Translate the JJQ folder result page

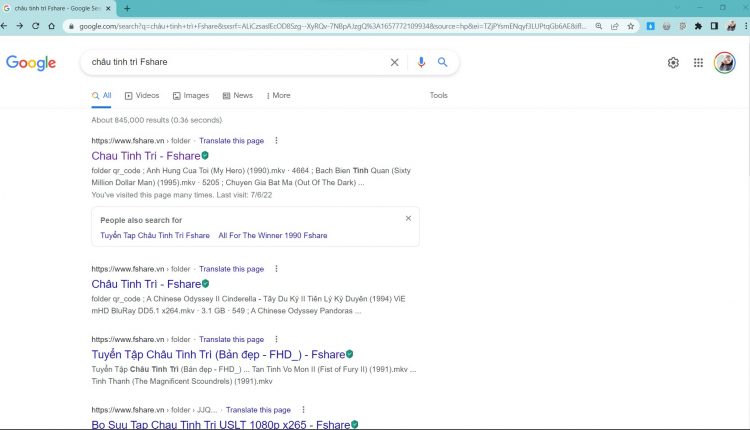coord(258,410)
